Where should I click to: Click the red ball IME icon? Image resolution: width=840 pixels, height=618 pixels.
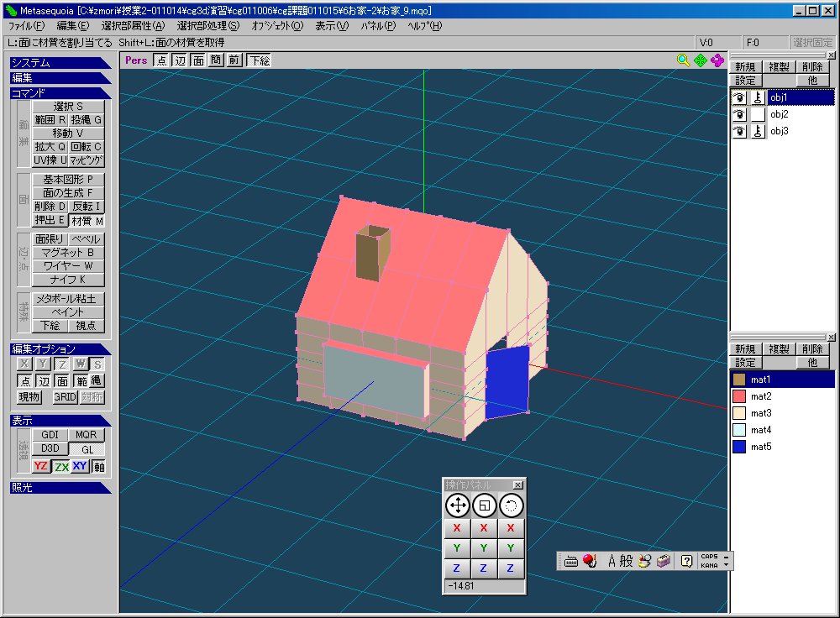click(x=590, y=561)
